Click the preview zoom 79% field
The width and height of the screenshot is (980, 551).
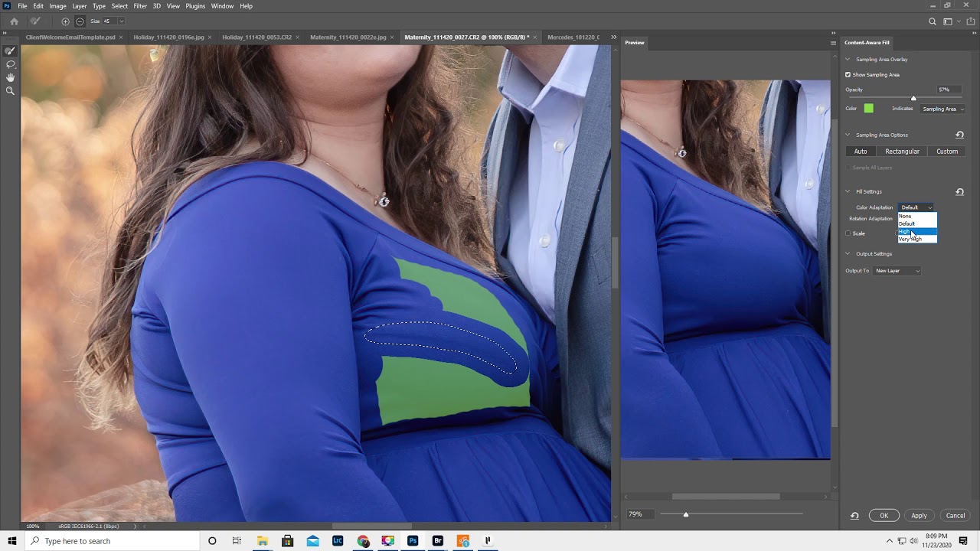(x=639, y=514)
